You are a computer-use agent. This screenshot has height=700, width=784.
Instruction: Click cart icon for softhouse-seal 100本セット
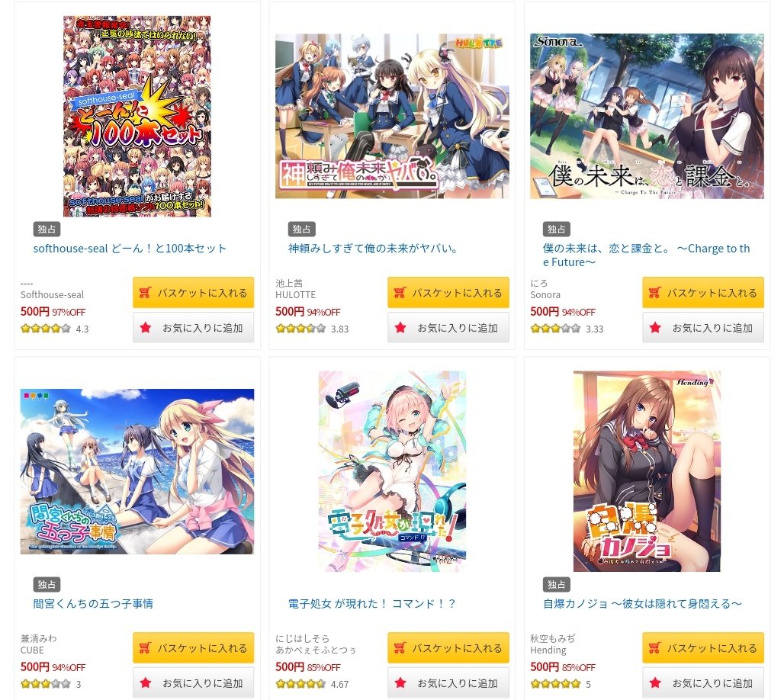coord(145,293)
